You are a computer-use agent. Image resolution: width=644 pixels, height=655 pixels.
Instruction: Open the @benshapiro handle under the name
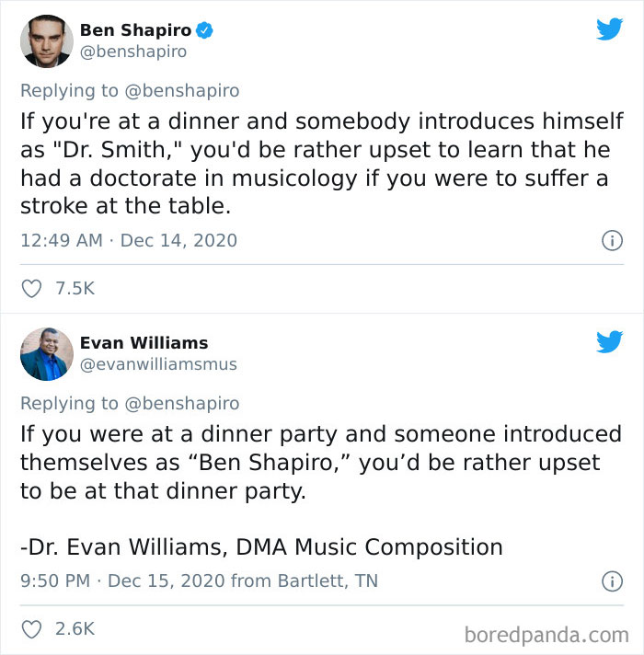coord(133,52)
